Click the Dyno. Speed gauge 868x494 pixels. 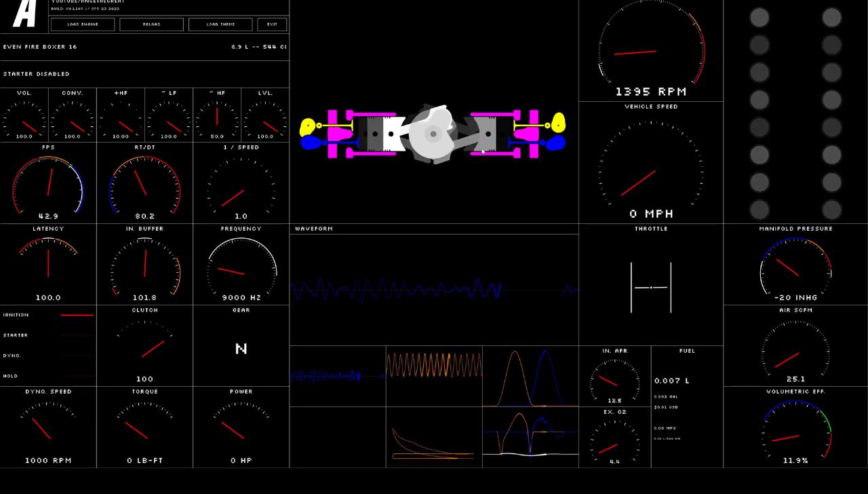click(x=48, y=427)
